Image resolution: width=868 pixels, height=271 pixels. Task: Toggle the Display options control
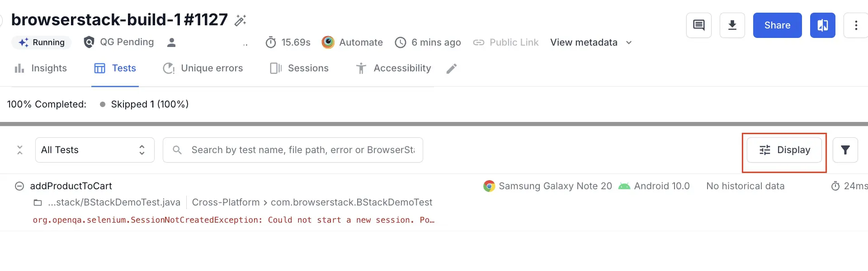784,150
